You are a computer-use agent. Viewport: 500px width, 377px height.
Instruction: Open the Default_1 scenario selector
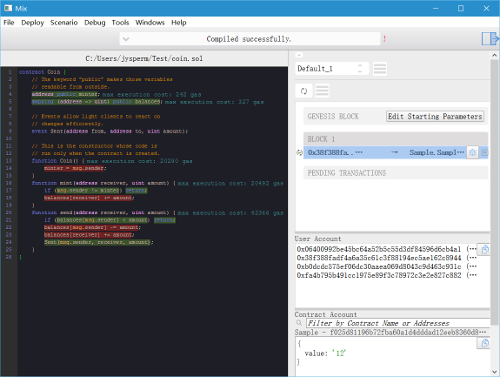(x=332, y=69)
